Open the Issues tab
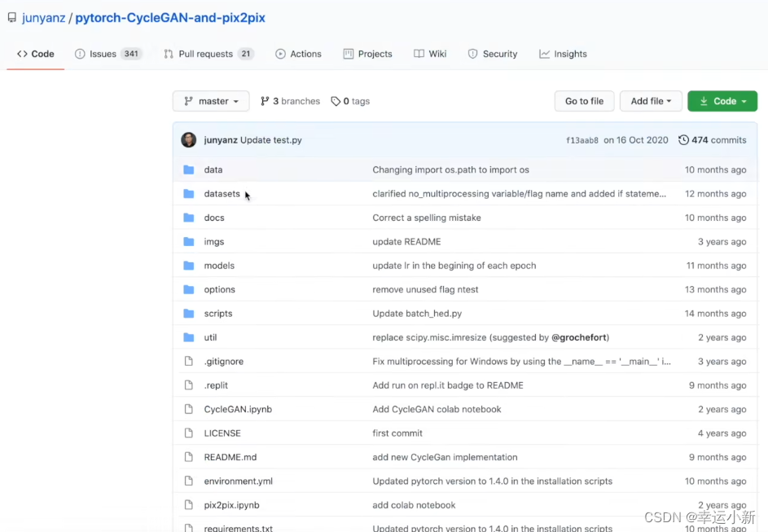The height and width of the screenshot is (532, 768). click(108, 54)
